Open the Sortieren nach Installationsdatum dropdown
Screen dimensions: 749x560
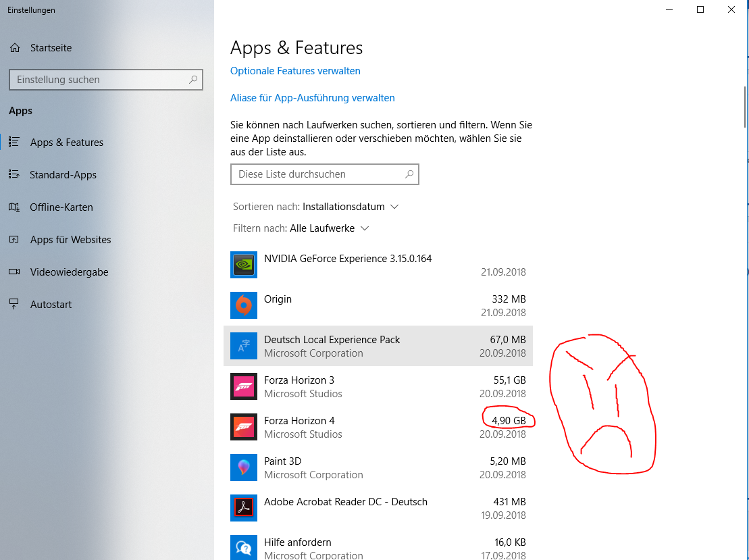coord(315,207)
